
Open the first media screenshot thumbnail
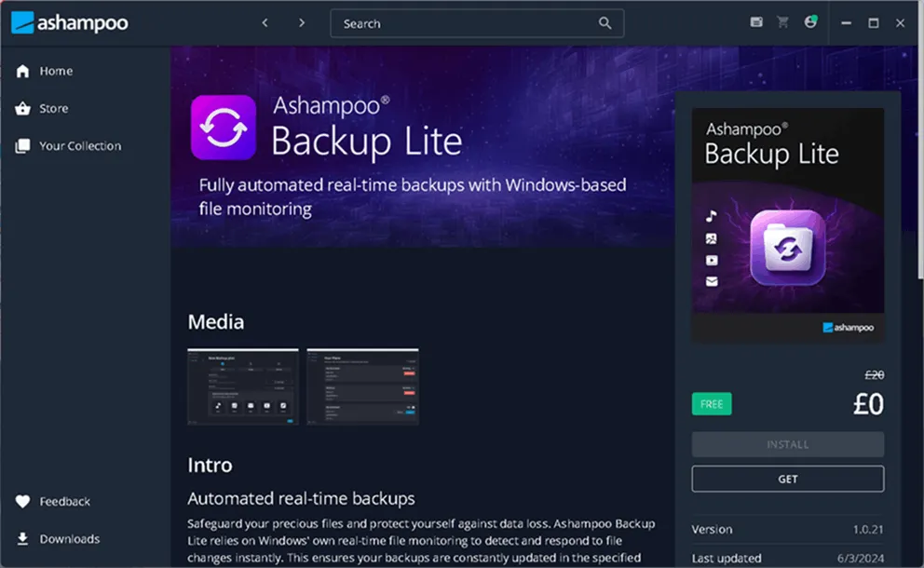point(243,387)
